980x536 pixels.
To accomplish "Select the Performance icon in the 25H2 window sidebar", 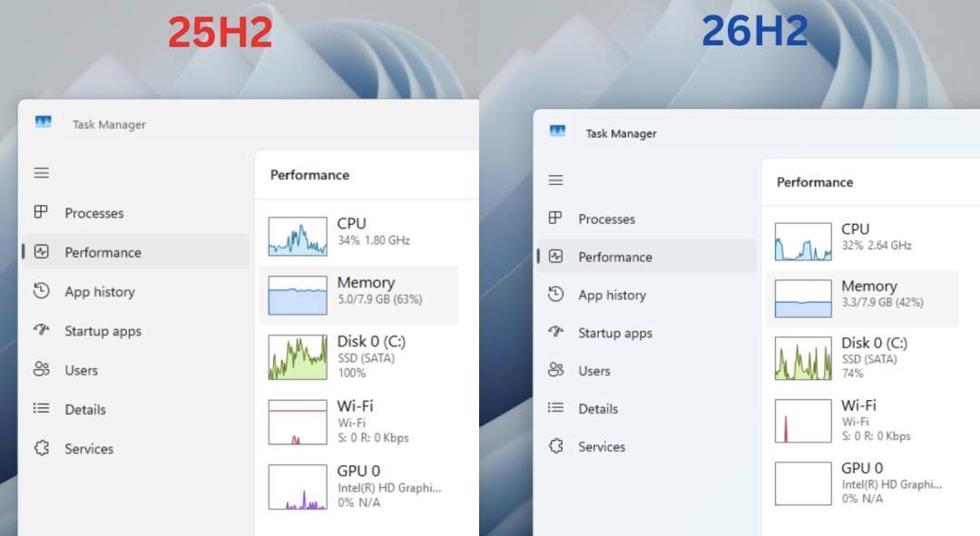I will 41,252.
